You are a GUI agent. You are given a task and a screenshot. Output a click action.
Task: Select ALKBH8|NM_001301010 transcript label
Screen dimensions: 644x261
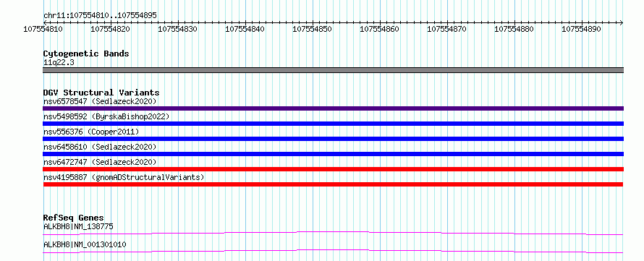85,244
